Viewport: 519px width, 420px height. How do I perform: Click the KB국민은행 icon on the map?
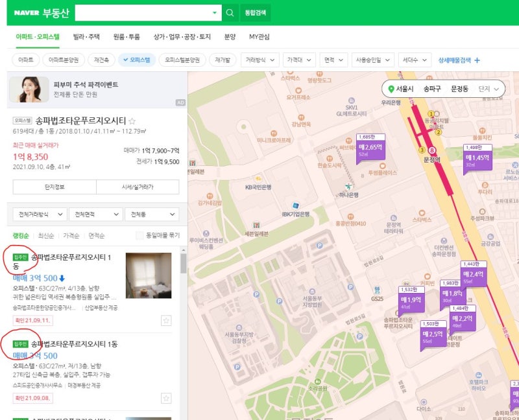point(258,180)
